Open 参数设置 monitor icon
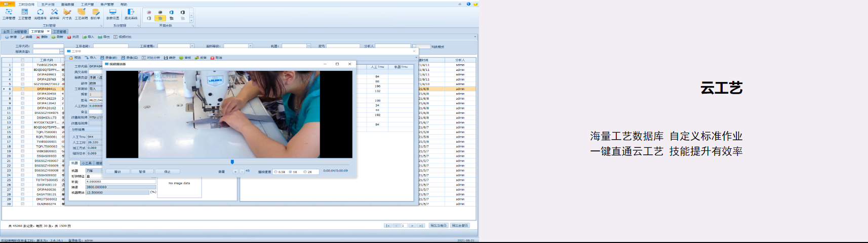The height and width of the screenshot is (243, 868). [112, 12]
